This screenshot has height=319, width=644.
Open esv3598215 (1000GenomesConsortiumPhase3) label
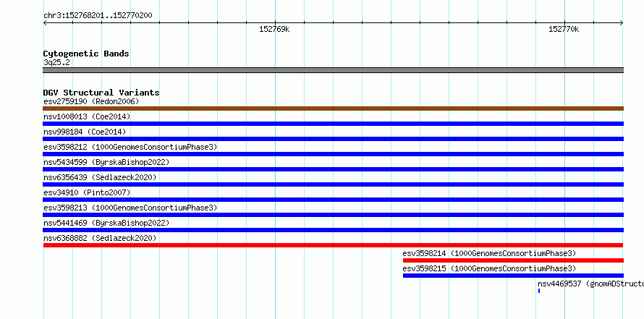(x=489, y=268)
